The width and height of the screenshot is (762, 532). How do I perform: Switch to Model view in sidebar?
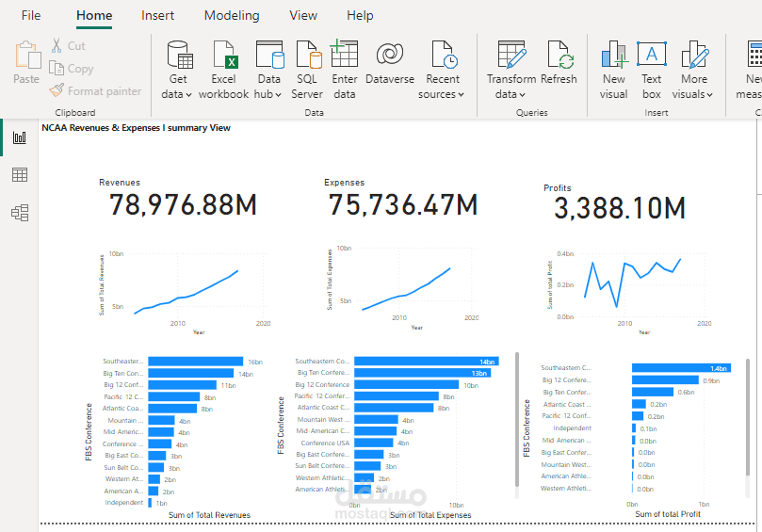20,212
